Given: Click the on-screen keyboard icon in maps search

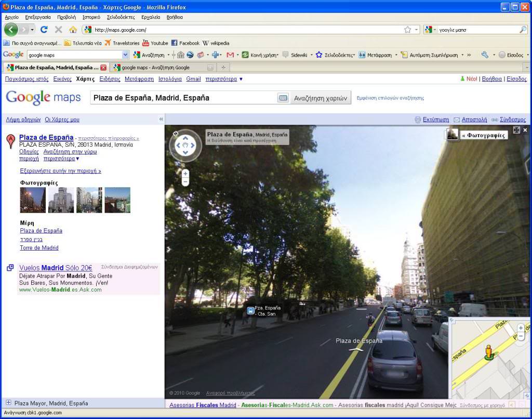Looking at the screenshot, I should tap(283, 98).
